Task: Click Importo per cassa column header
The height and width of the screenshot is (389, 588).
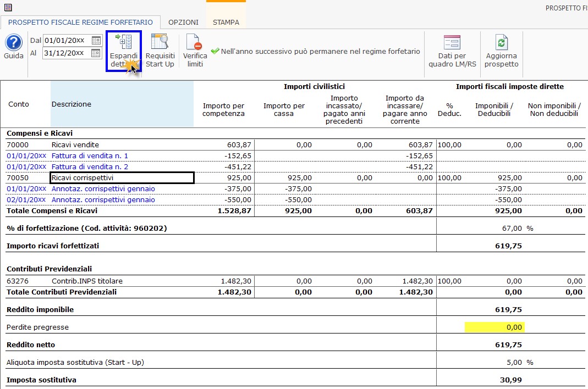Action: (x=284, y=109)
